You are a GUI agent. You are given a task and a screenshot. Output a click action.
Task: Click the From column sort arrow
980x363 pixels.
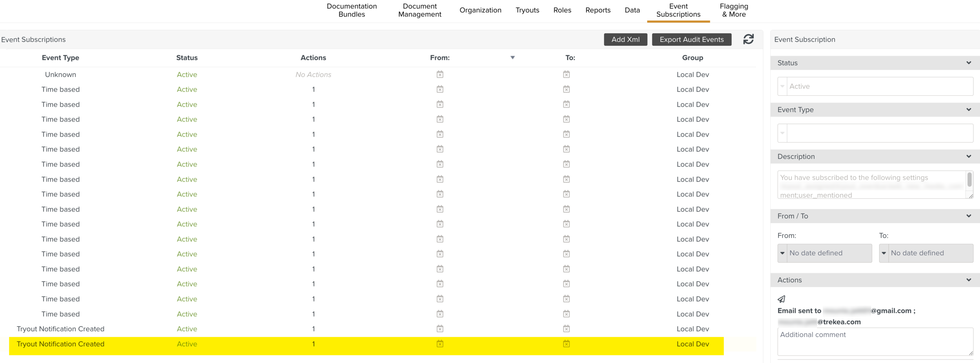tap(512, 58)
